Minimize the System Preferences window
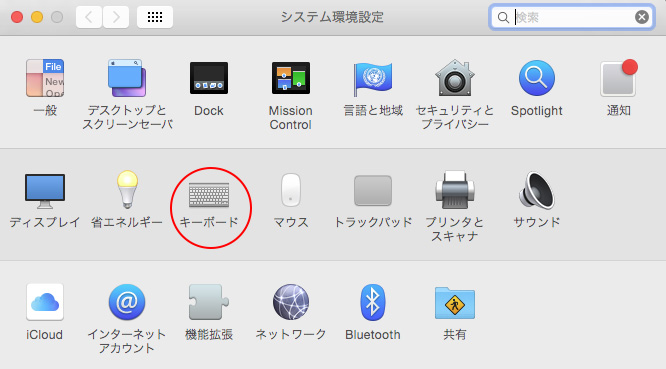 pos(37,17)
